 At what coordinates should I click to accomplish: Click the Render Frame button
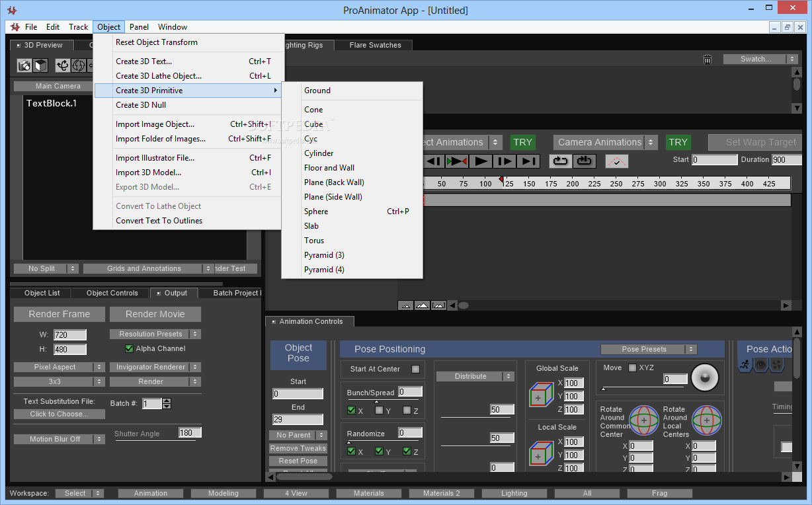point(59,314)
